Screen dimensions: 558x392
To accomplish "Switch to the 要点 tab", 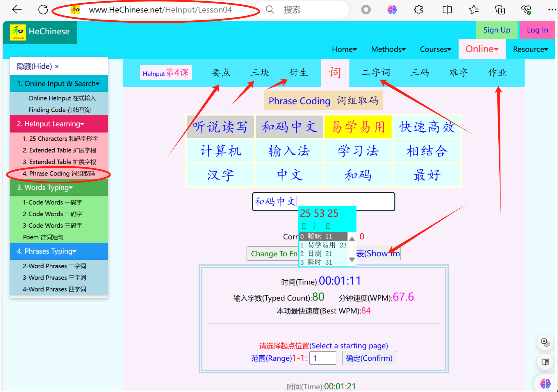I will pyautogui.click(x=221, y=73).
